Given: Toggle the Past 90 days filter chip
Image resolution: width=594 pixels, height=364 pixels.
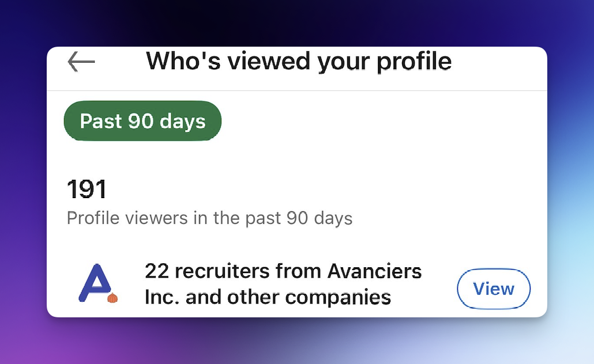Looking at the screenshot, I should (x=142, y=121).
